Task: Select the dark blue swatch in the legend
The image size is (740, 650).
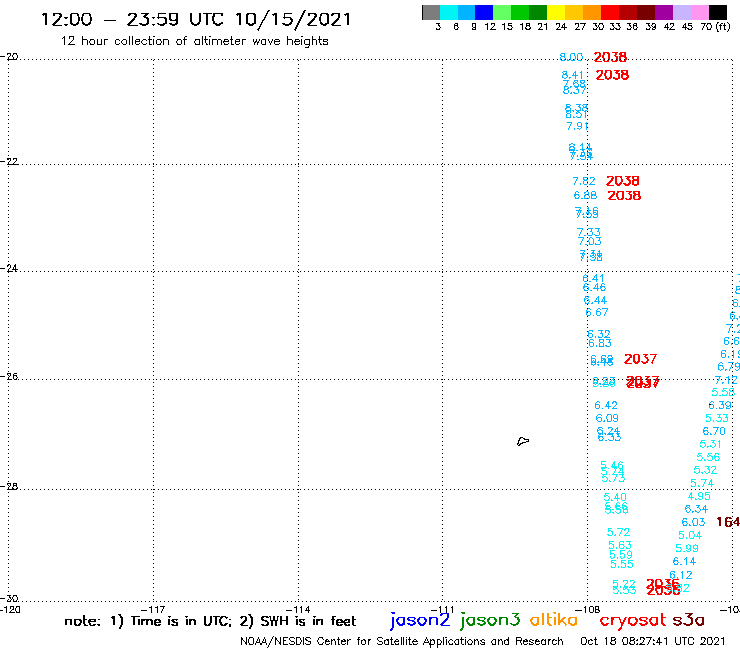Action: pyautogui.click(x=484, y=12)
